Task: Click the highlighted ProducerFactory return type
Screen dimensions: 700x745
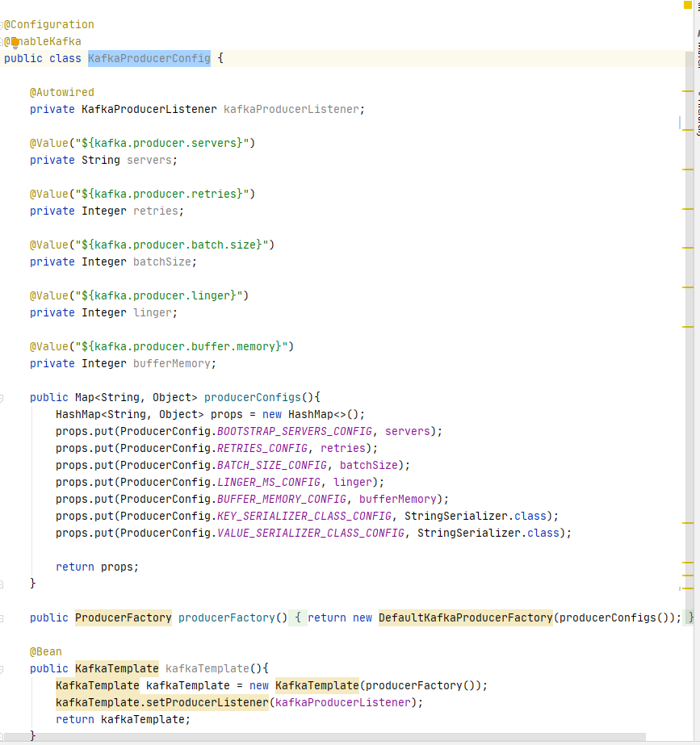Action: click(123, 617)
